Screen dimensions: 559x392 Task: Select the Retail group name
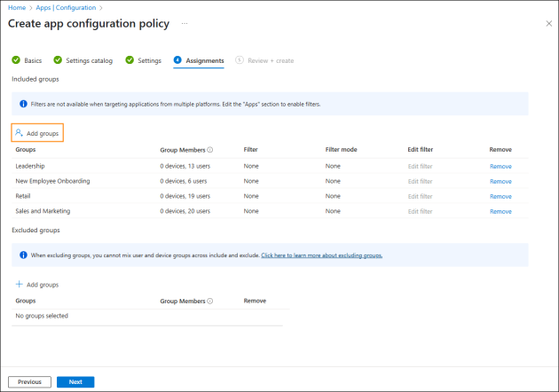23,196
